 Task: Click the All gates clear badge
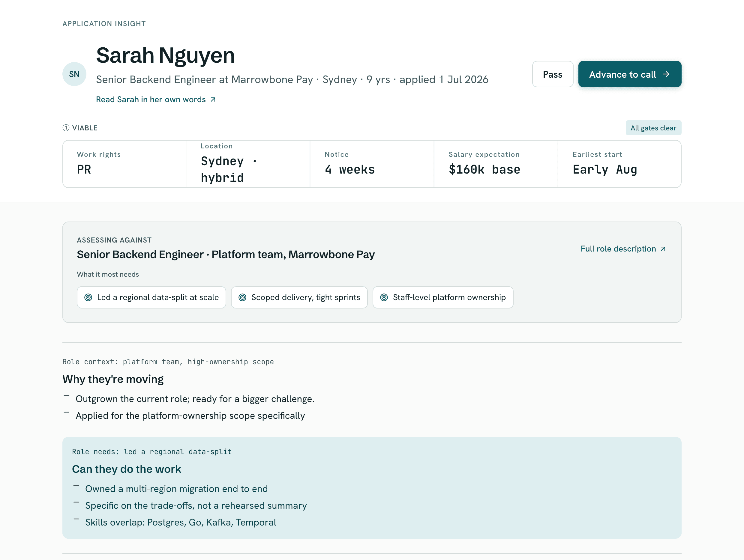(653, 128)
